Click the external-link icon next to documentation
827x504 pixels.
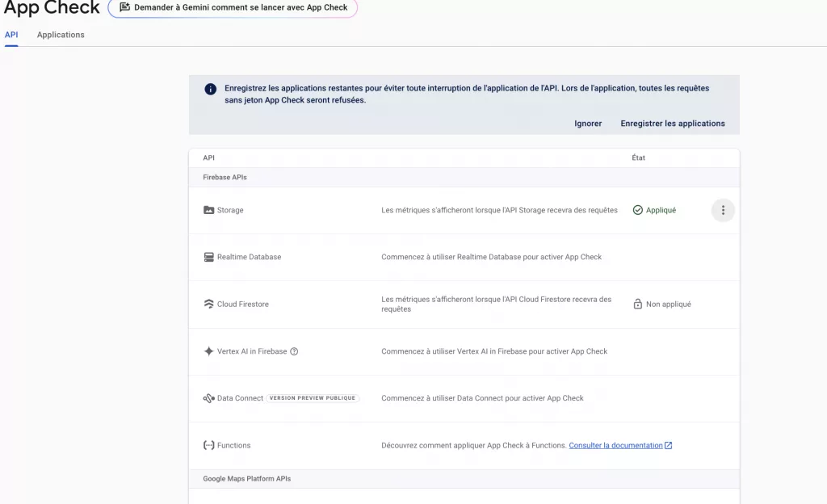pos(668,446)
